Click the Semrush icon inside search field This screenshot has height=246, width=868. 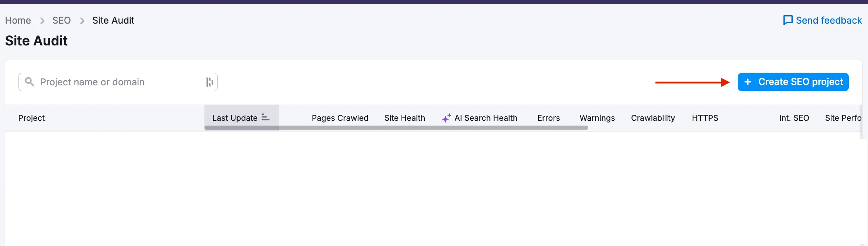[210, 82]
